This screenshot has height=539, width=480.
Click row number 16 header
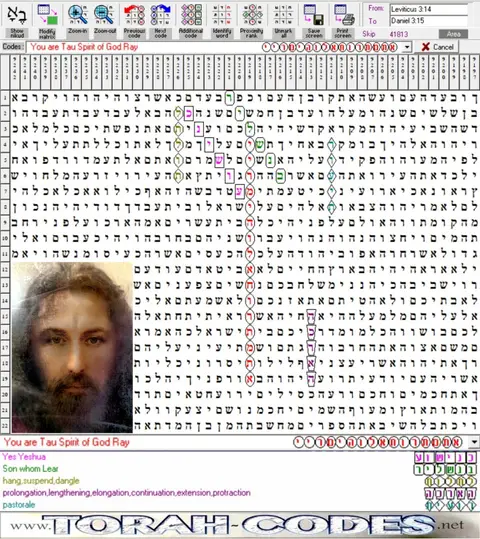coord(5,332)
